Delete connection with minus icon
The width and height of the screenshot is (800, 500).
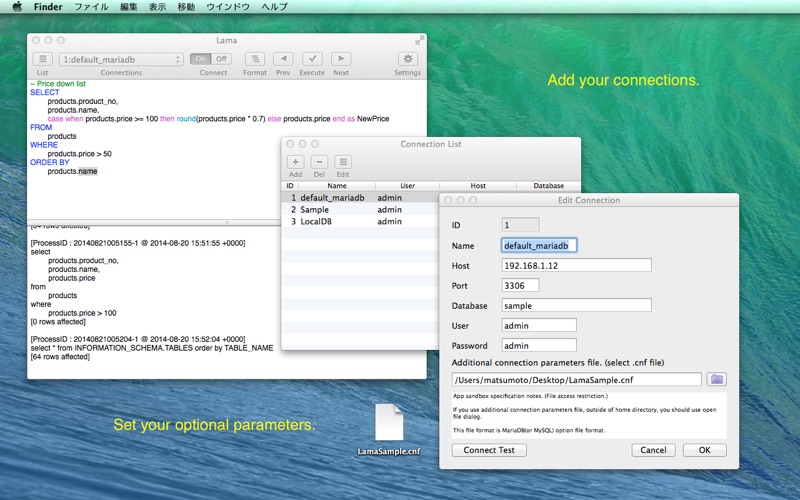coord(319,162)
